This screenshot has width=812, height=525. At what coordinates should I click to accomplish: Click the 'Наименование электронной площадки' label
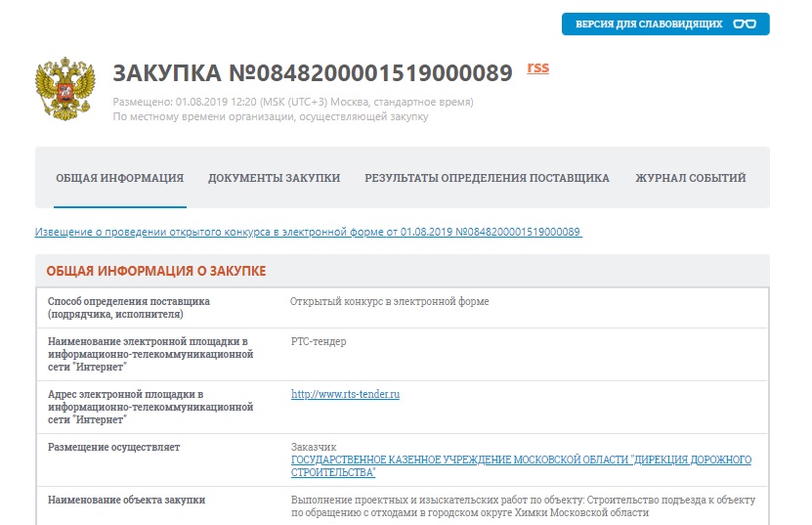[150, 354]
